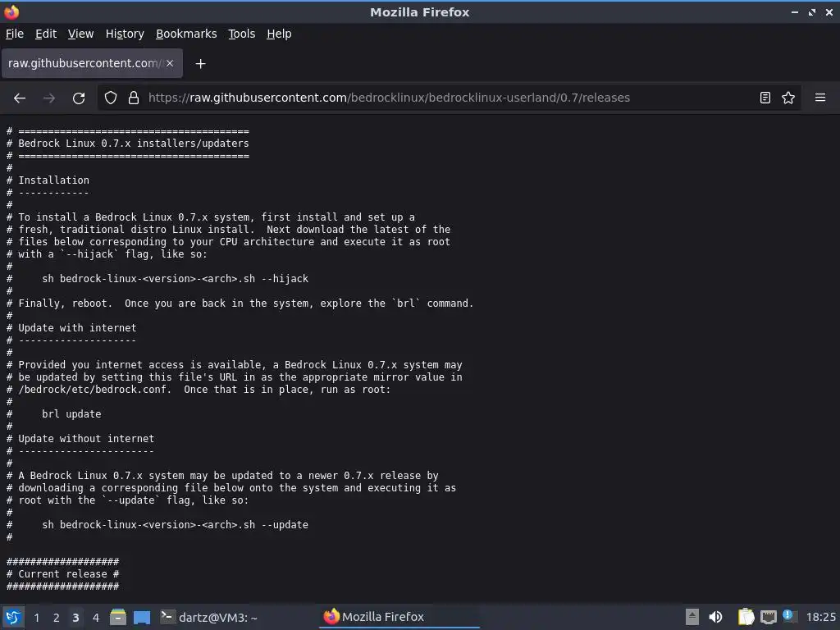Reload the current page
This screenshot has width=840, height=630.
tap(79, 98)
